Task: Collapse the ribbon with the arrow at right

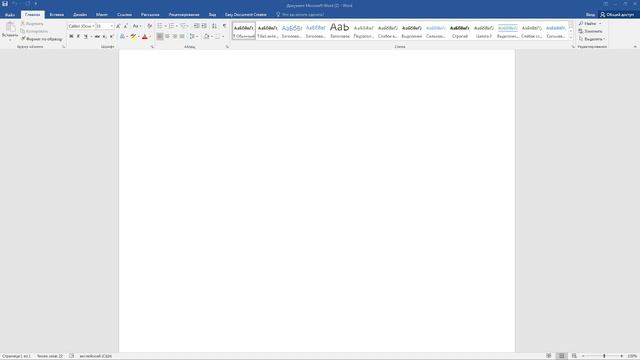Action: click(635, 47)
